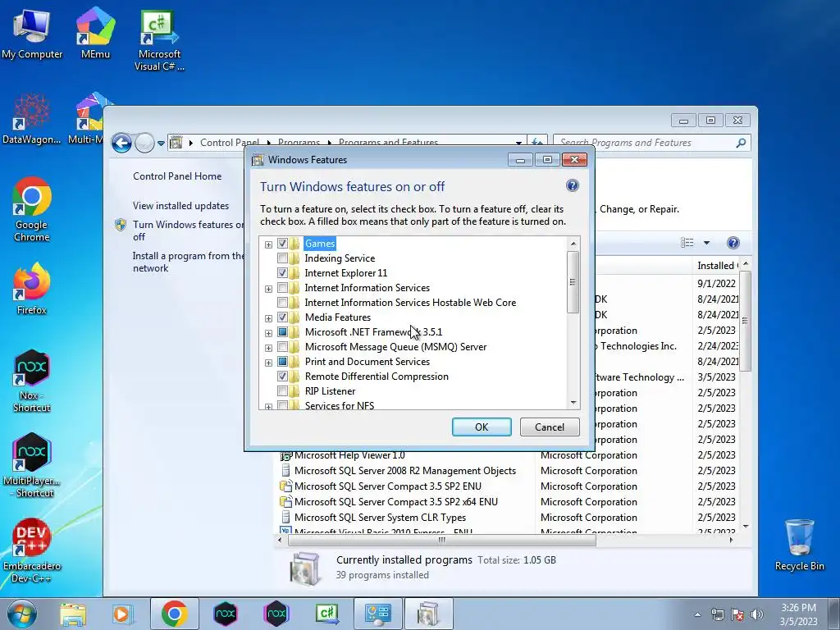
Task: Open My Computer desktop icon
Action: tap(32, 34)
